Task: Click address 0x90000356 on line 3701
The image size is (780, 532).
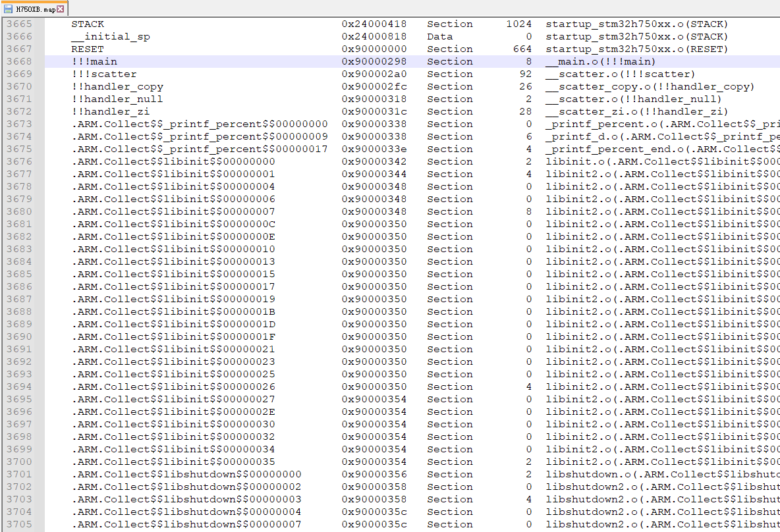Action: click(x=374, y=474)
